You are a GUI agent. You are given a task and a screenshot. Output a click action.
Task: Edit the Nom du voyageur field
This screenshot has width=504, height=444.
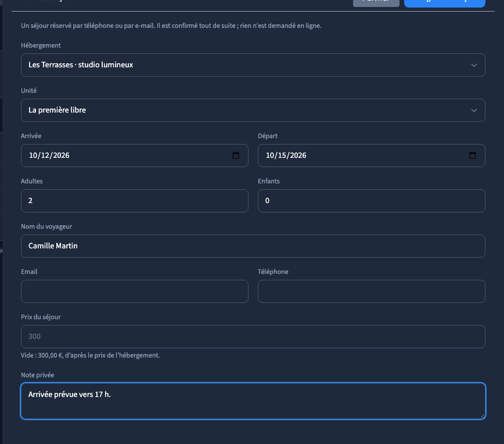tap(253, 246)
